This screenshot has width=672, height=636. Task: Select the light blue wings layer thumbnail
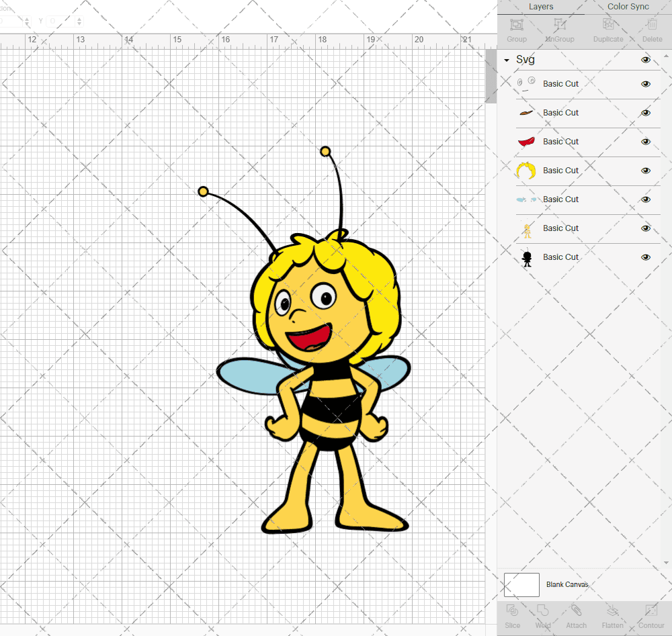[526, 199]
